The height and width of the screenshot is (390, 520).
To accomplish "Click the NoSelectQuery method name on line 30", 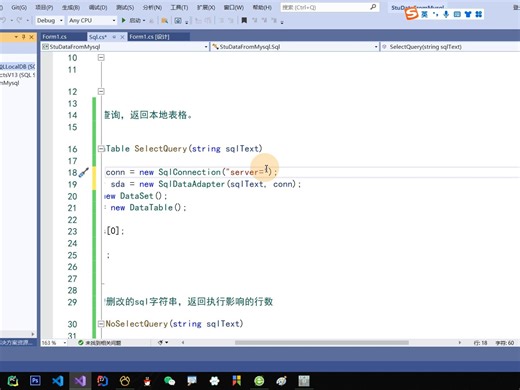I will click(137, 324).
